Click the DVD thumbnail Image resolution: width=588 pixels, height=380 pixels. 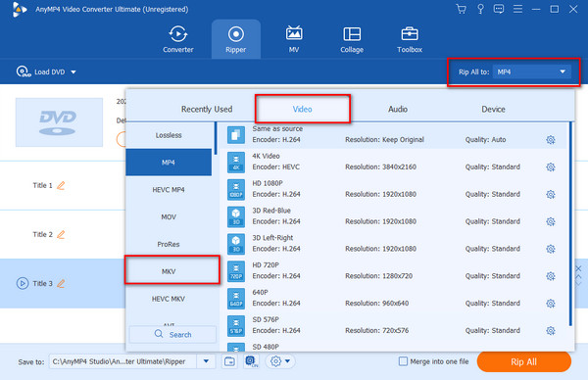click(x=59, y=122)
